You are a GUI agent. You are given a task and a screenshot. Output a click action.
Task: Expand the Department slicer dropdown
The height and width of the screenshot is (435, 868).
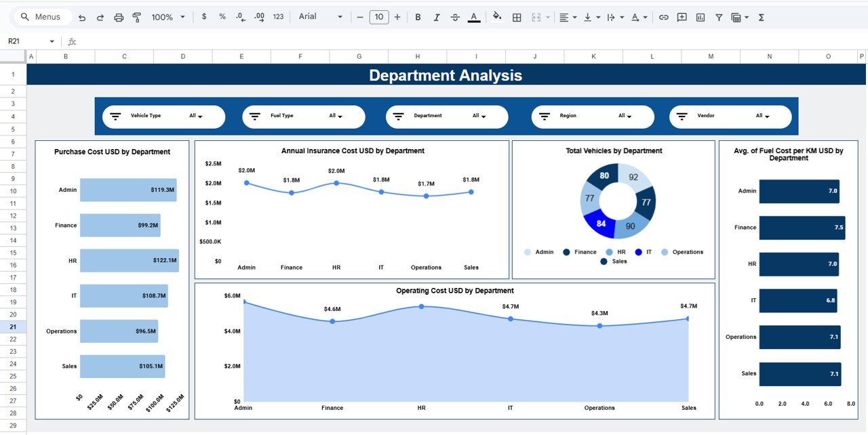click(479, 116)
